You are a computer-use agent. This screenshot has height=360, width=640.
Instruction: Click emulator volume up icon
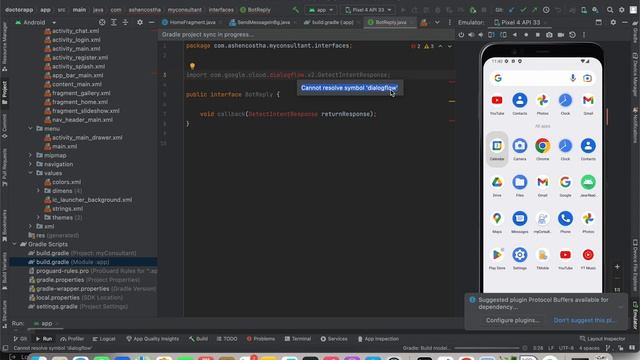(471, 35)
